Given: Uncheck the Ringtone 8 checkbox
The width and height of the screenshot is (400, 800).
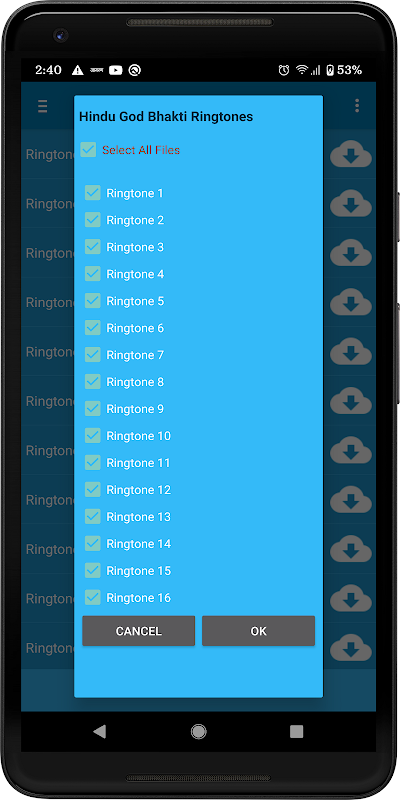Looking at the screenshot, I should point(92,382).
